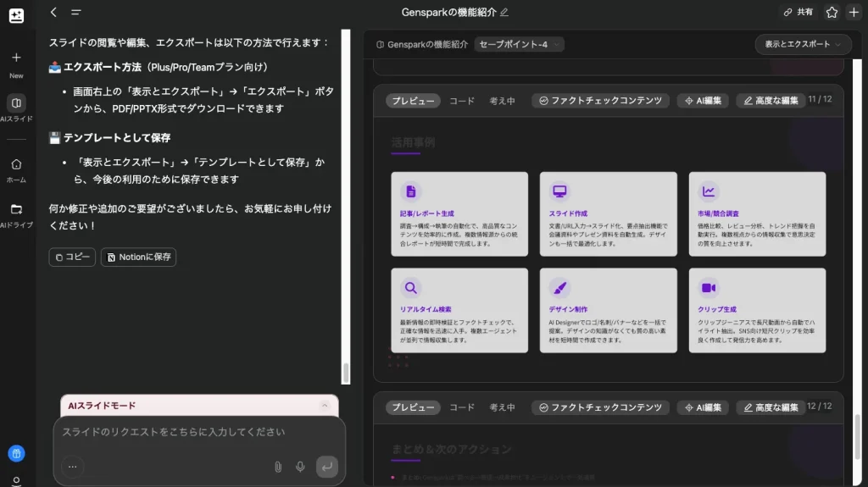
Task: Click the 活用事例 slide heading
Action: (413, 143)
